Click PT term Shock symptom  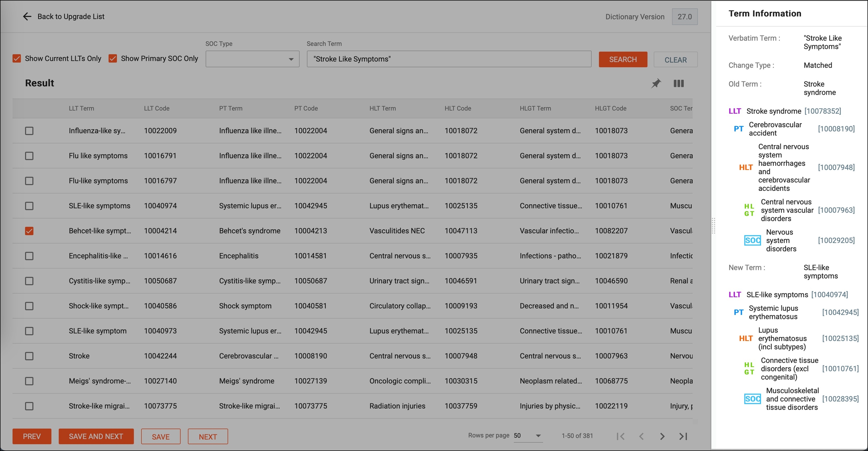[245, 306]
